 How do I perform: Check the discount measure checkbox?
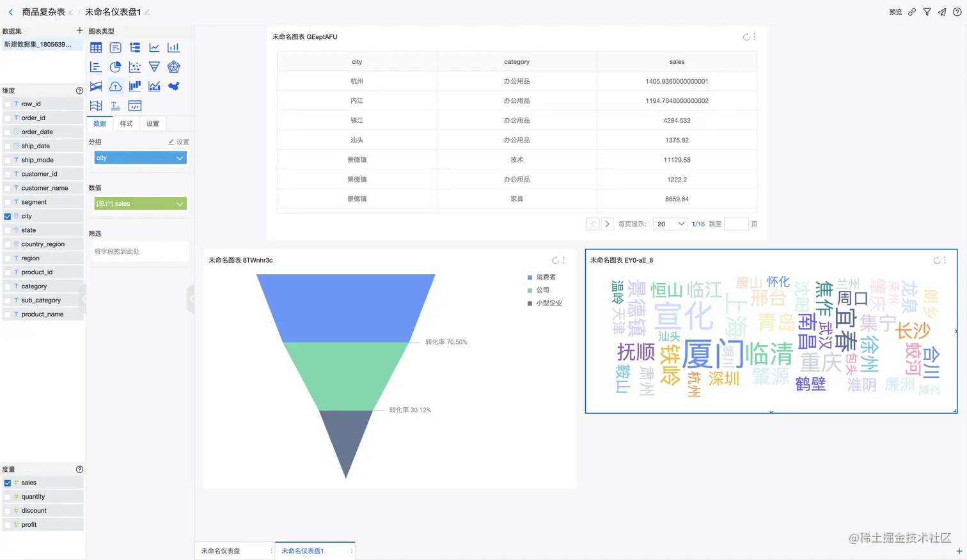pyautogui.click(x=8, y=511)
